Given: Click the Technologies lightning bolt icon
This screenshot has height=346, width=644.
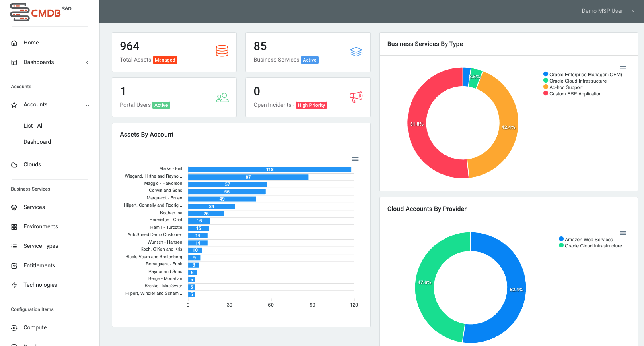Looking at the screenshot, I should click(14, 285).
